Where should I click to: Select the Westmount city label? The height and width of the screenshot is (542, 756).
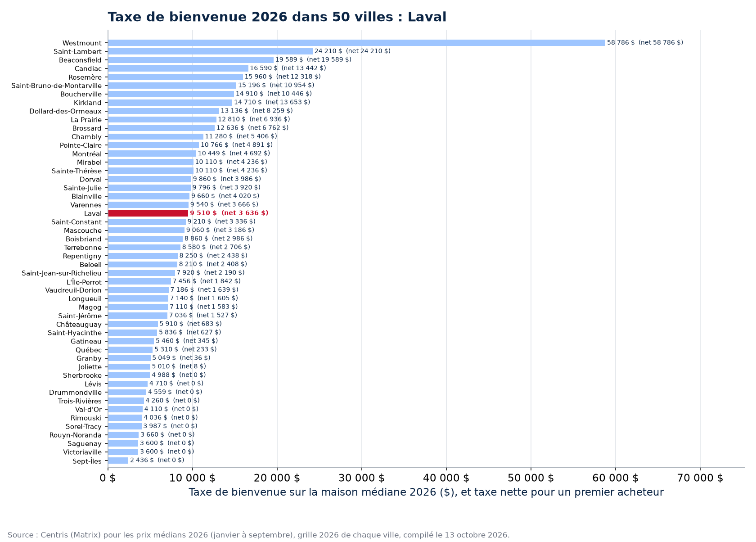click(82, 43)
